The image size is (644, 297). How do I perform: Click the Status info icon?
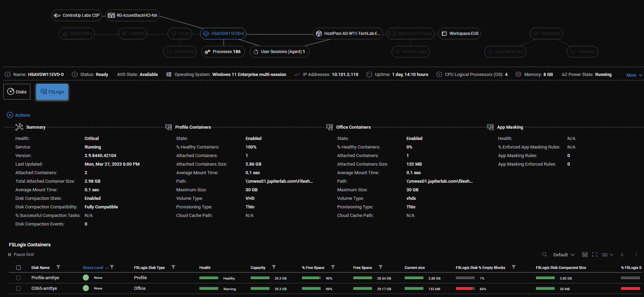[75, 75]
